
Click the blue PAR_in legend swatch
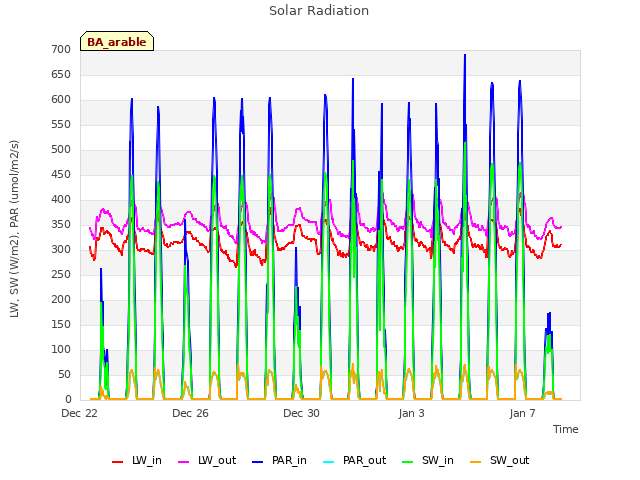click(258, 462)
